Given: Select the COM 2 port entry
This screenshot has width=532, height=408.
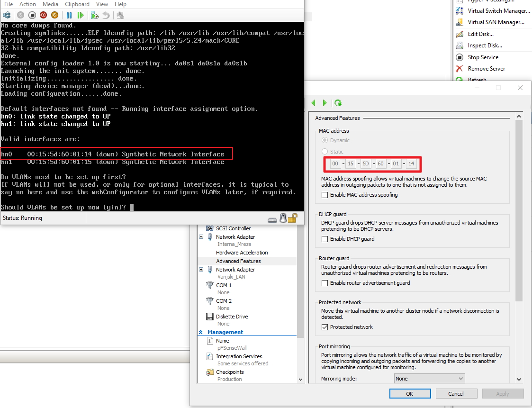Looking at the screenshot, I should pyautogui.click(x=224, y=301).
